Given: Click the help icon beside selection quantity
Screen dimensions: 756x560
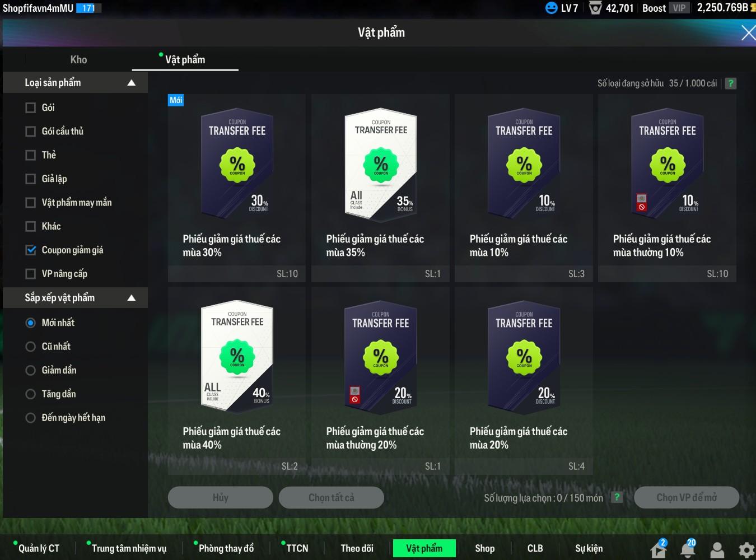Looking at the screenshot, I should pos(617,497).
